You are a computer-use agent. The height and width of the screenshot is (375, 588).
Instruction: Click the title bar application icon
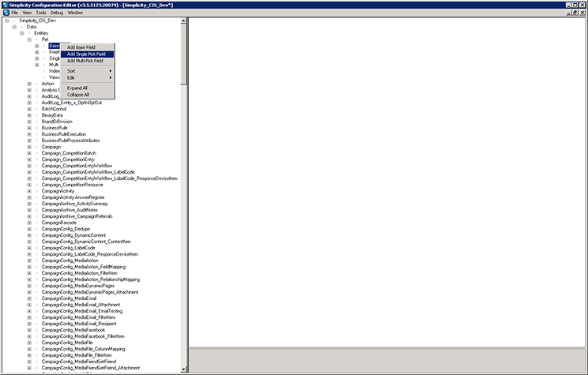[x=5, y=5]
